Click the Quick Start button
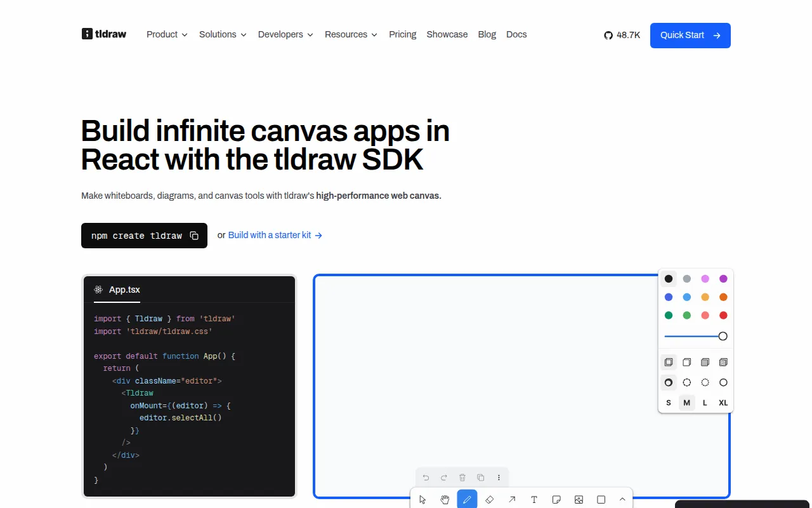Image resolution: width=812 pixels, height=508 pixels. pos(690,36)
